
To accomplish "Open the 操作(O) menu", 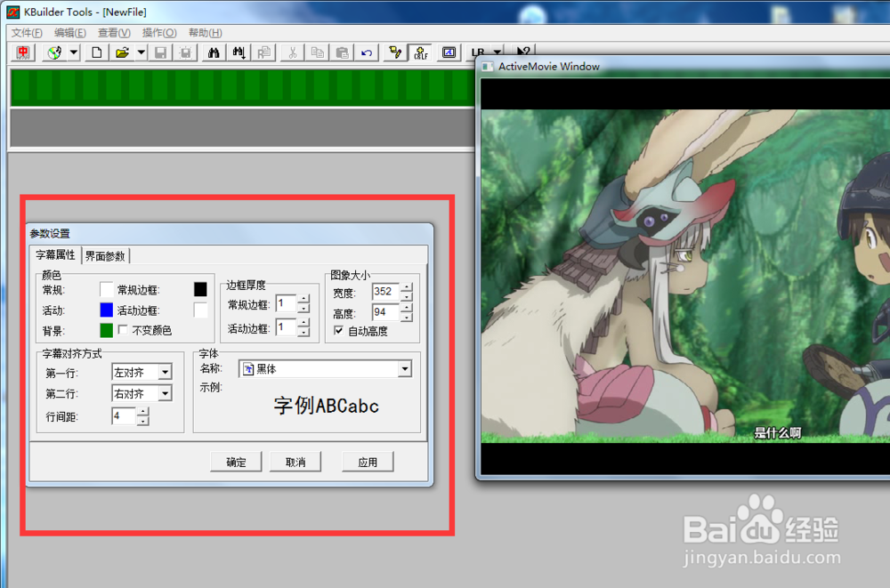I will [159, 33].
